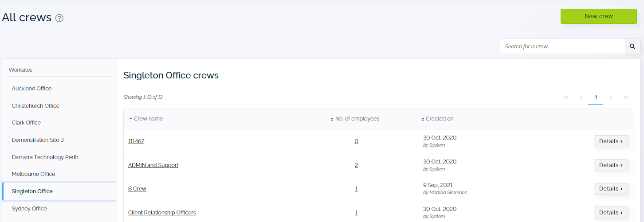Open Details for Client Relationship Officers
Image resolution: width=644 pixels, height=222 pixels.
tap(611, 213)
